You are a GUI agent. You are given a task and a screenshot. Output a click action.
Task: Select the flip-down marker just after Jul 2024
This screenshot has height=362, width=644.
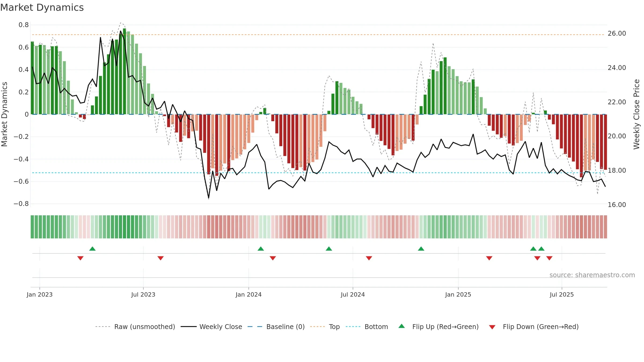(369, 258)
